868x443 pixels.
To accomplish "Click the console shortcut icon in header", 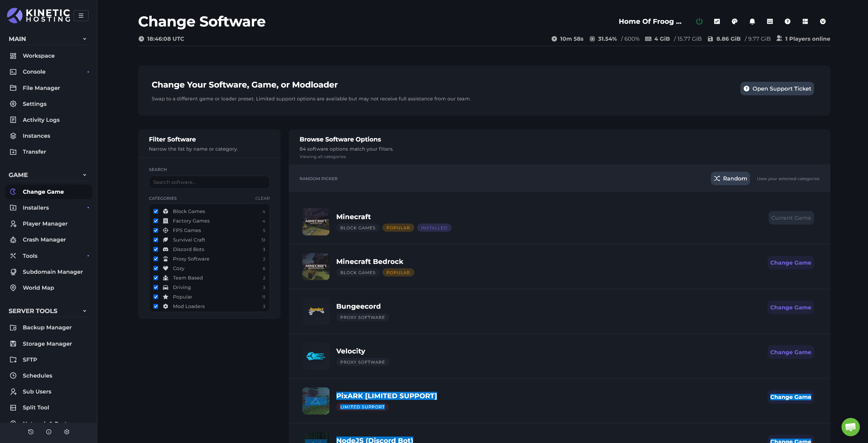I will coord(717,21).
